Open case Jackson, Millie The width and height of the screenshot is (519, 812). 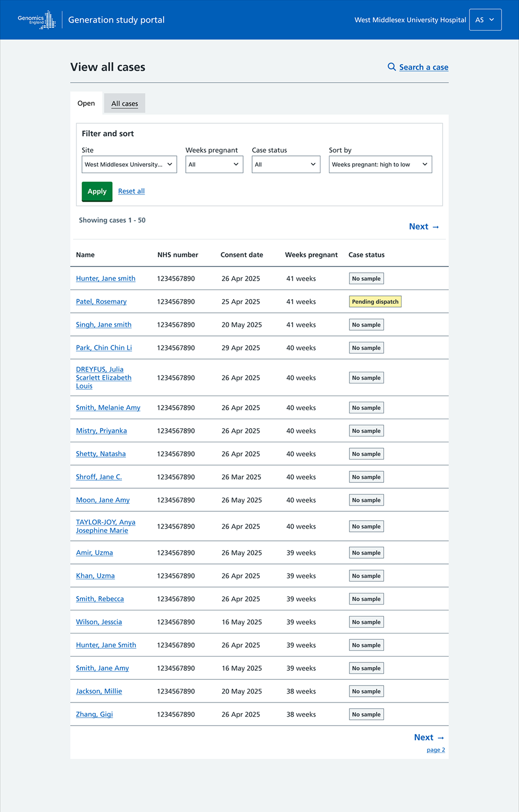pos(99,691)
